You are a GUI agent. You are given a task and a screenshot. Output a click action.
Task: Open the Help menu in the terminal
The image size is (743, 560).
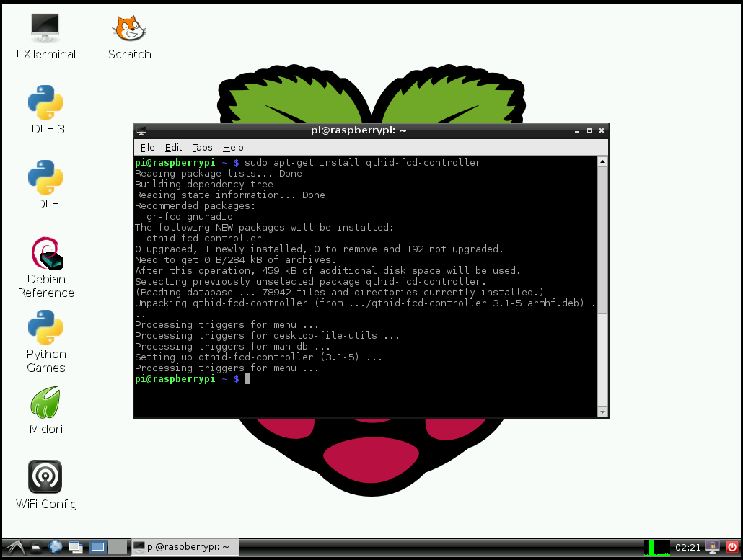click(233, 147)
